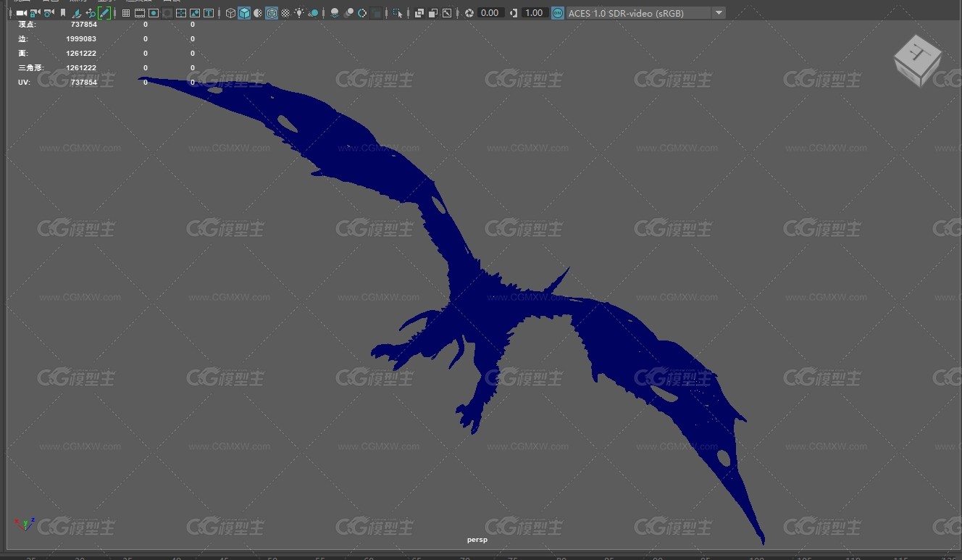Open ACES 1.0 SDR-video view transform dropdown

point(645,13)
